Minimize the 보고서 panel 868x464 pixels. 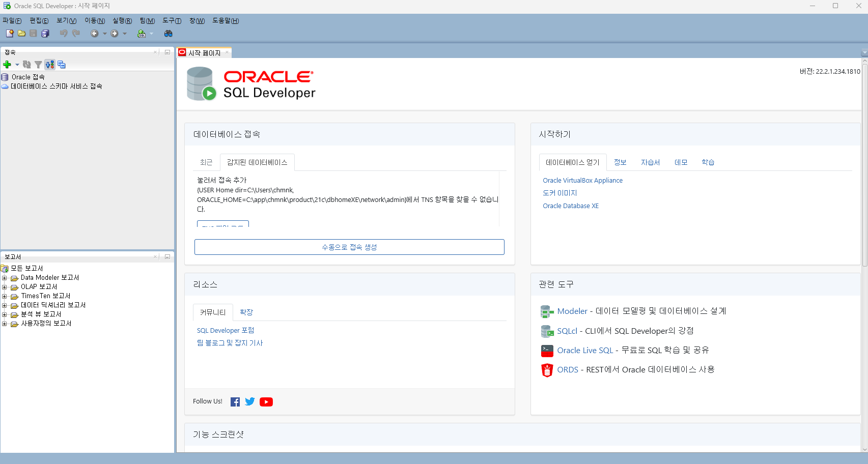(x=167, y=257)
